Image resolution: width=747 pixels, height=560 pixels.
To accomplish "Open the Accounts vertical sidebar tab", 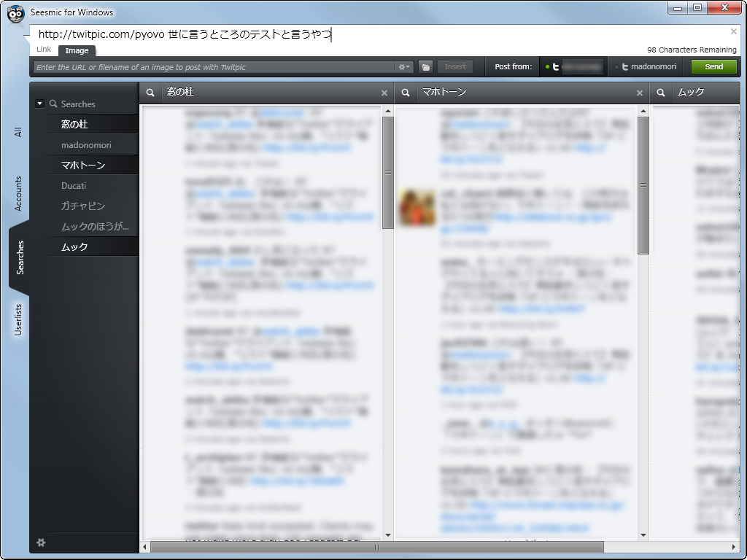I will pos(18,193).
